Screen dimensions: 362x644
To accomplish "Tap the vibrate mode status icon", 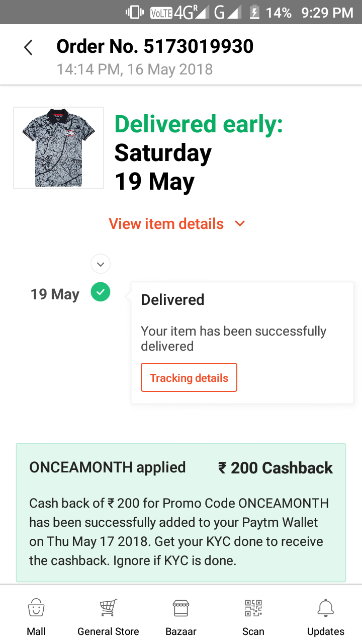I will click(134, 12).
